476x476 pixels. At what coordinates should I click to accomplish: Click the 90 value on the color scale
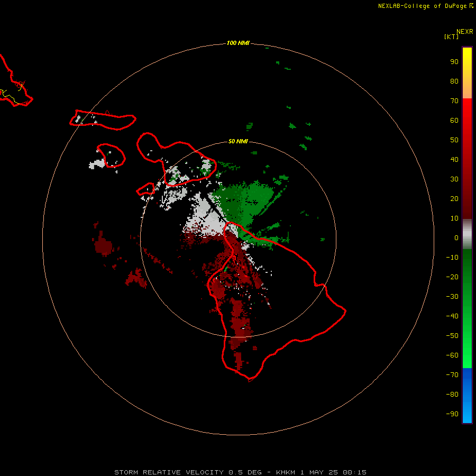(454, 62)
